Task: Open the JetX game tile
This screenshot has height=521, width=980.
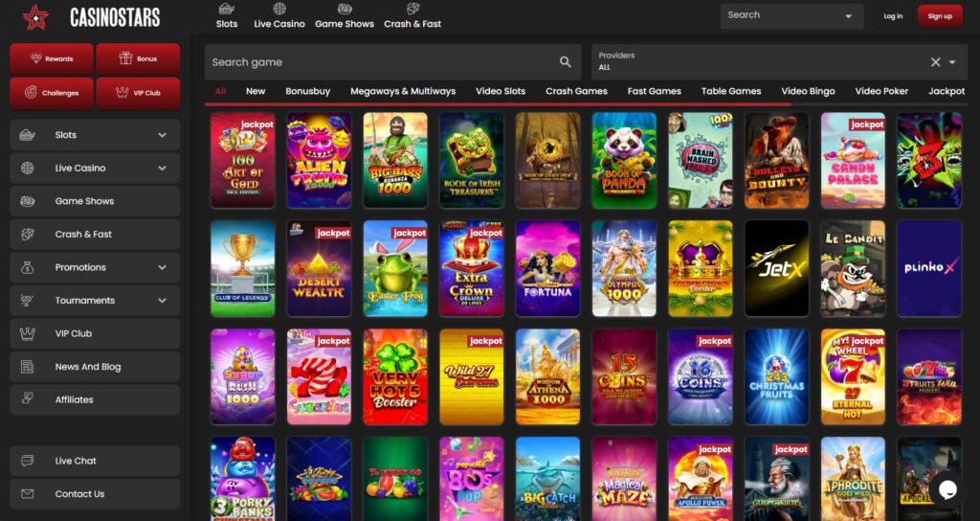Action: (x=776, y=268)
